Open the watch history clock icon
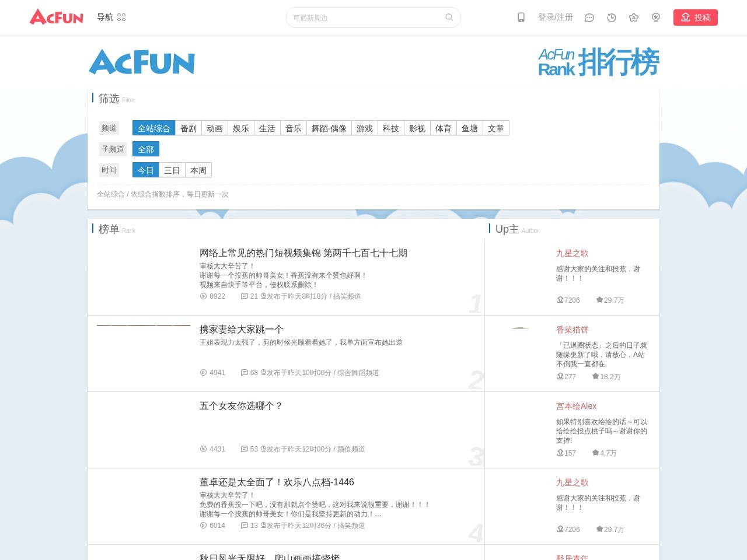 [x=612, y=17]
